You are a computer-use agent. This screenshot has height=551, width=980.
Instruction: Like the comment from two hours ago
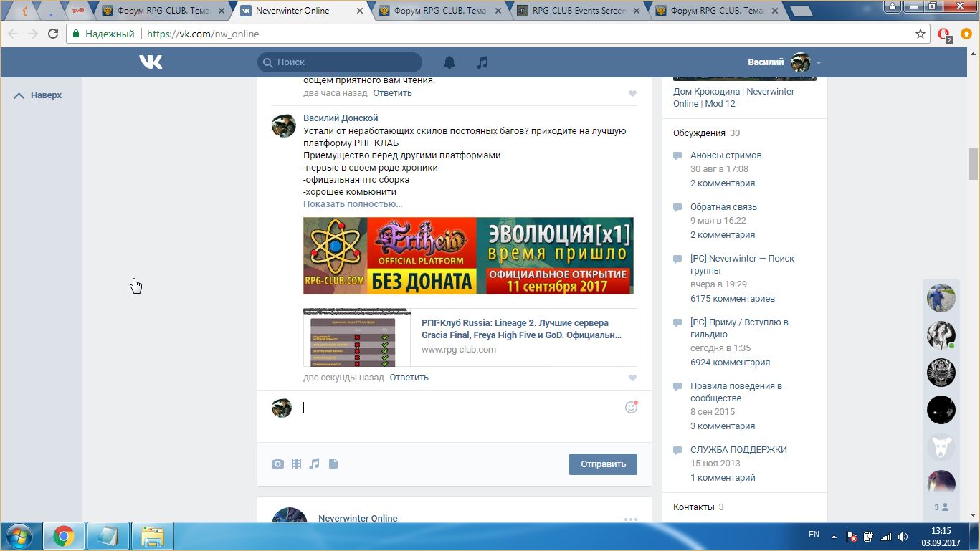[632, 94]
